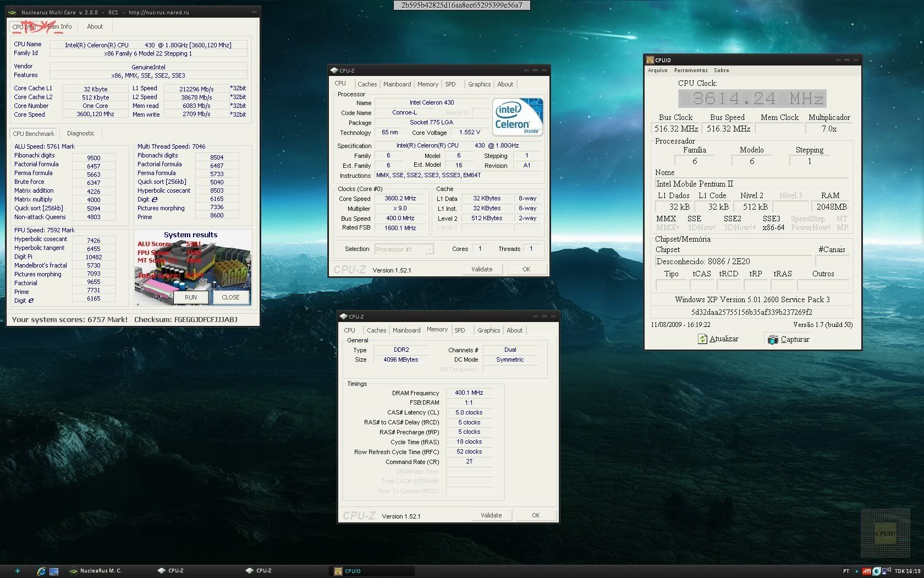Switch to Ram Info tab in Nuclearus
Screen dimensions: 924x578
pos(59,26)
